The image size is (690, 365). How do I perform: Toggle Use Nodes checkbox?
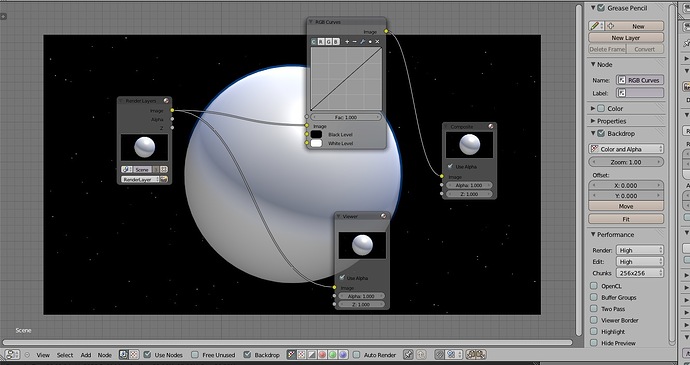[147, 354]
